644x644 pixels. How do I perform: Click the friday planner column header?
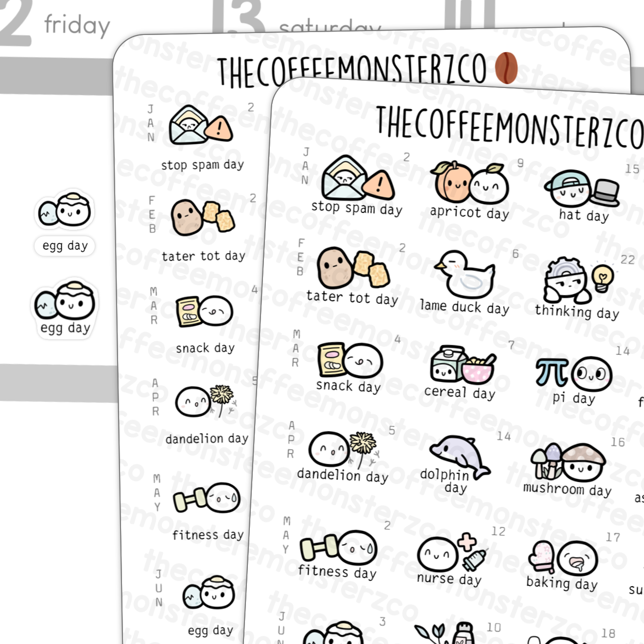click(x=77, y=25)
